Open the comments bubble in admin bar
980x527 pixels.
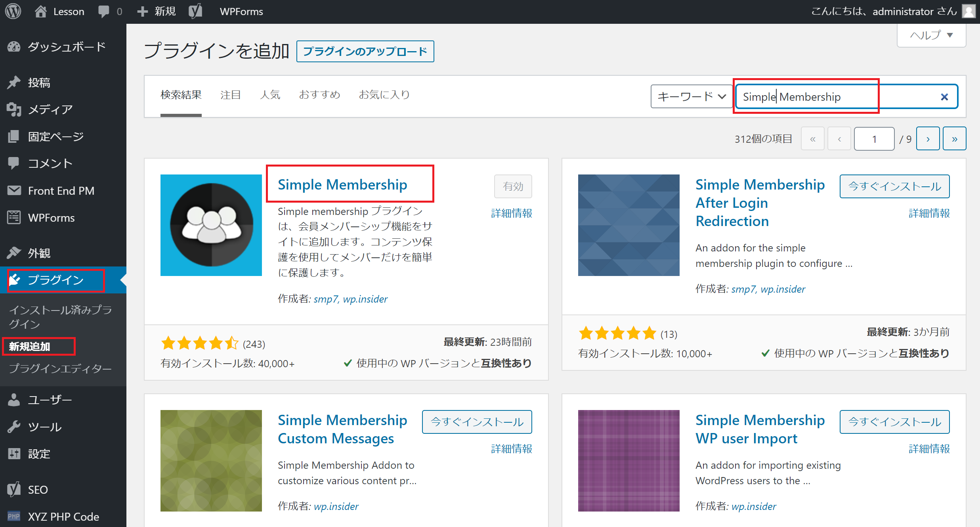[110, 11]
